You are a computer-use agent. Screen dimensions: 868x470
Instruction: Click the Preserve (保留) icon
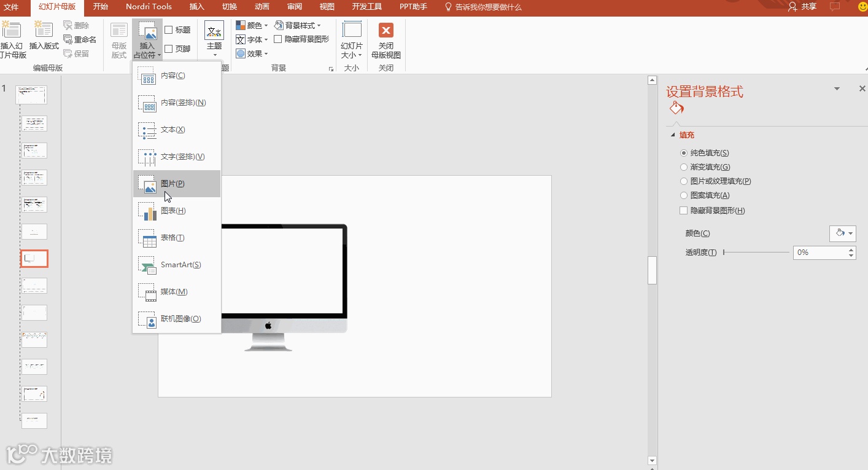(68, 53)
